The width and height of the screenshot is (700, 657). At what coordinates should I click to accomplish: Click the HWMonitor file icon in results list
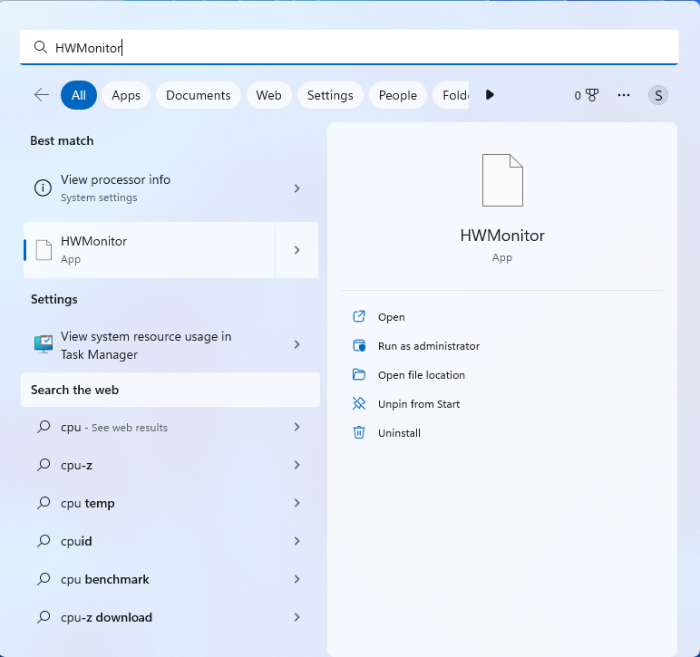pyautogui.click(x=44, y=250)
